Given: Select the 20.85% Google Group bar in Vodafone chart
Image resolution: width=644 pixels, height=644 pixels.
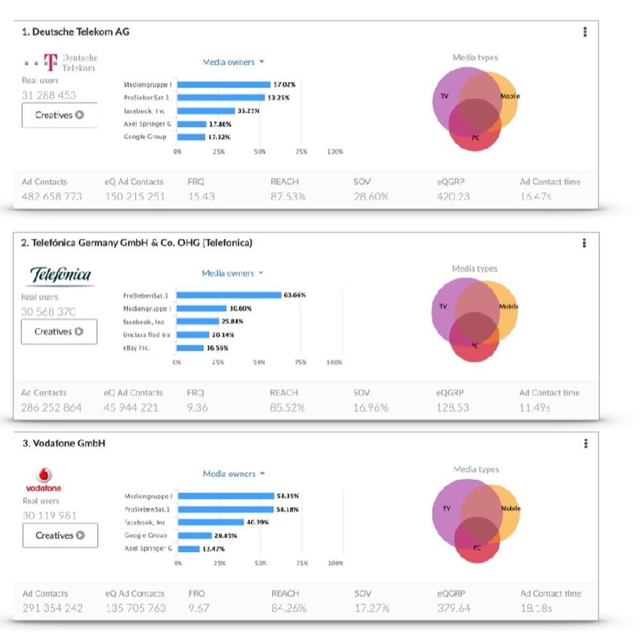Looking at the screenshot, I should pos(195,536).
